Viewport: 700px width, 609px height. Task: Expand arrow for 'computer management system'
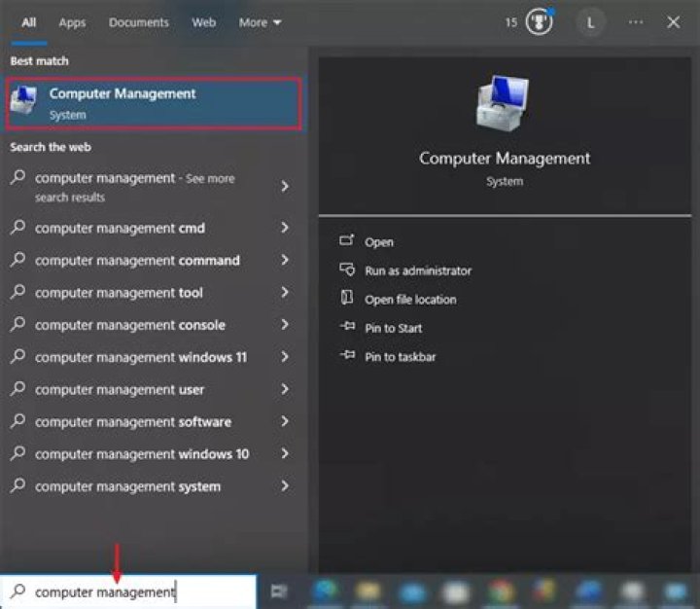click(x=285, y=486)
